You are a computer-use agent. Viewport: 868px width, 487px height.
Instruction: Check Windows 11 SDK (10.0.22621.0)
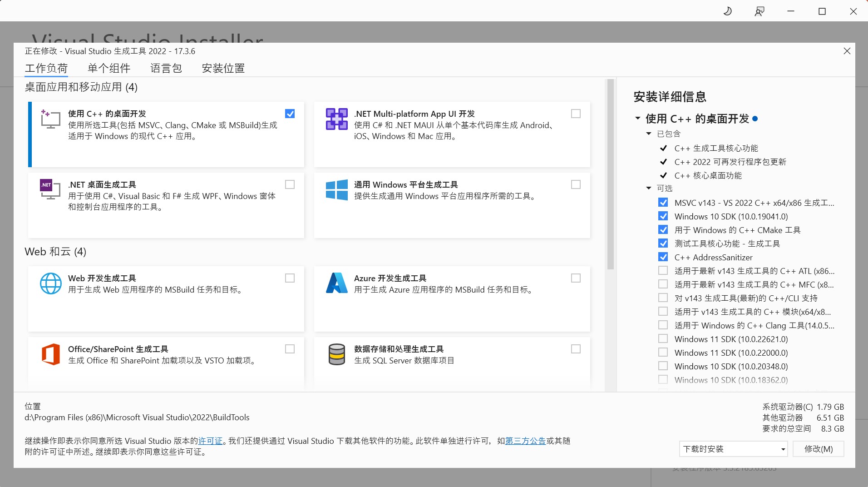663,339
